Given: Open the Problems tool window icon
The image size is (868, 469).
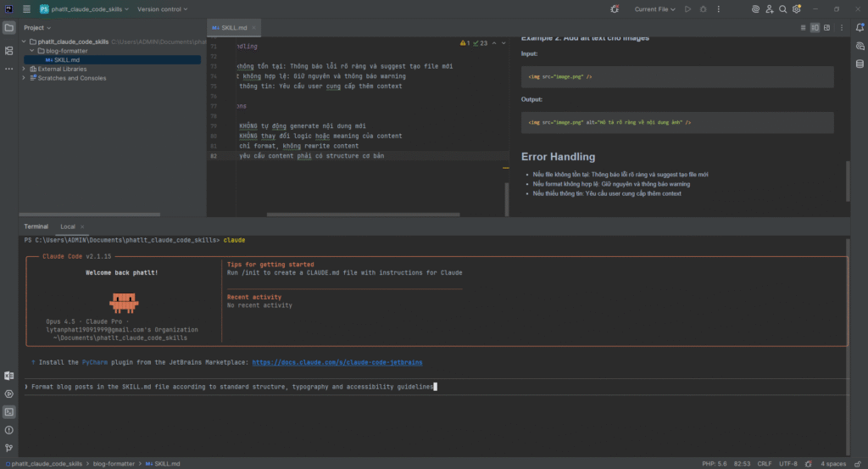Looking at the screenshot, I should click(9, 429).
